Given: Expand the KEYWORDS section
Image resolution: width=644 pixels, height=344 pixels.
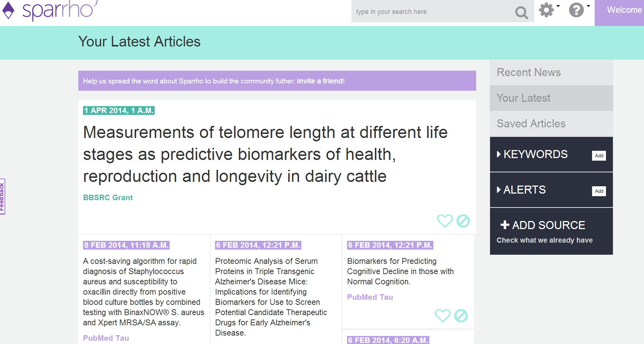Looking at the screenshot, I should tap(532, 154).
